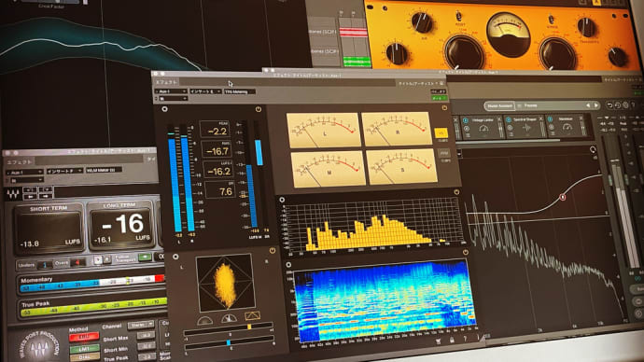Open spectrogram settings circle icon
644x362 pixels.
pos(288,265)
